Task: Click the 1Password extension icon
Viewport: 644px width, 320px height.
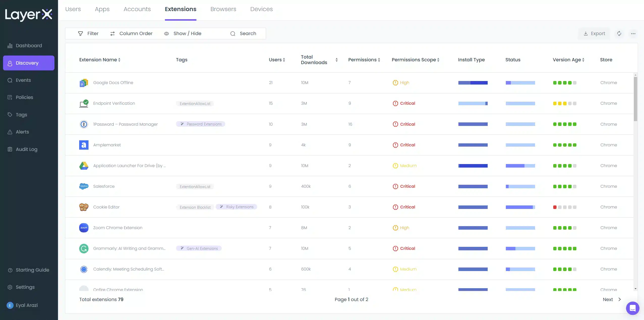Action: point(84,124)
